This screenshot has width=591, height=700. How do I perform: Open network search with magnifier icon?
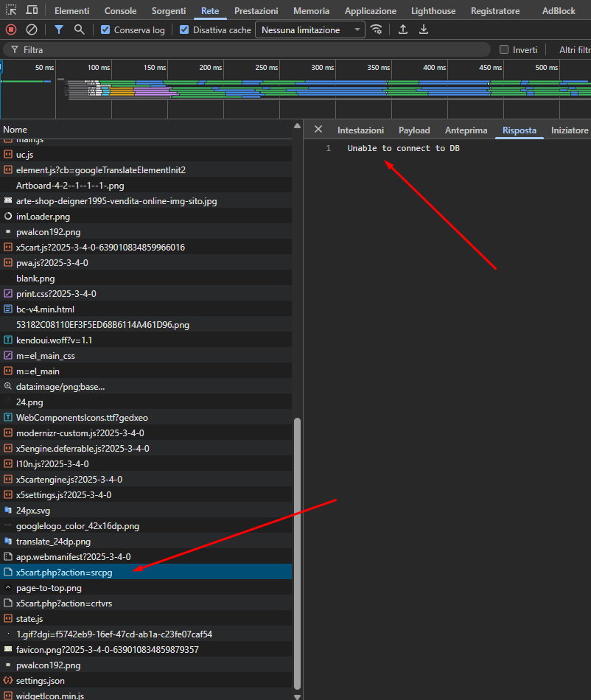pos(79,30)
